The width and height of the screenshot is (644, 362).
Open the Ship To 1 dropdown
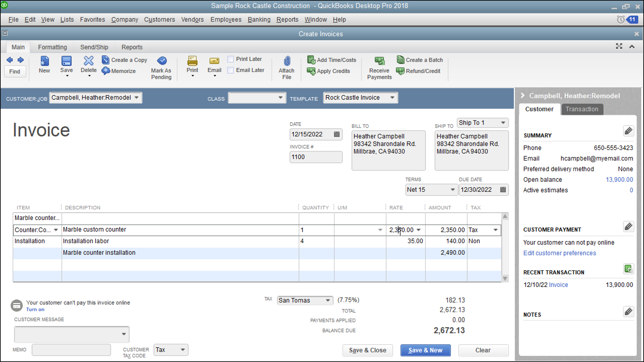(x=503, y=123)
